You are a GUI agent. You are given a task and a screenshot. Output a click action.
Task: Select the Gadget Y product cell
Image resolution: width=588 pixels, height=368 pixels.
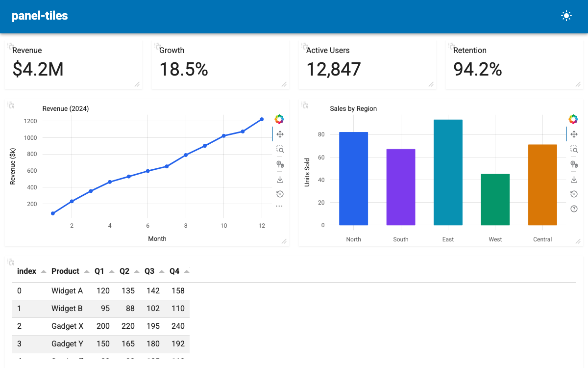[68, 344]
